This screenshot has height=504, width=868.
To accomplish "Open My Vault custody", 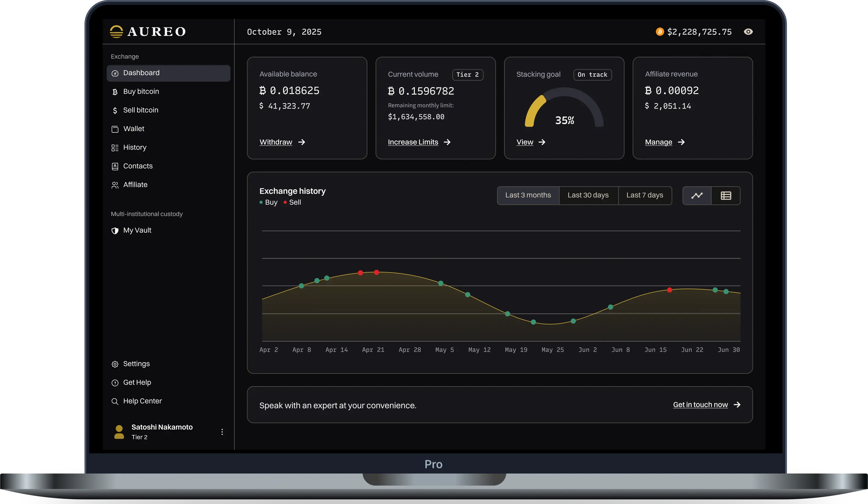I will (x=137, y=231).
